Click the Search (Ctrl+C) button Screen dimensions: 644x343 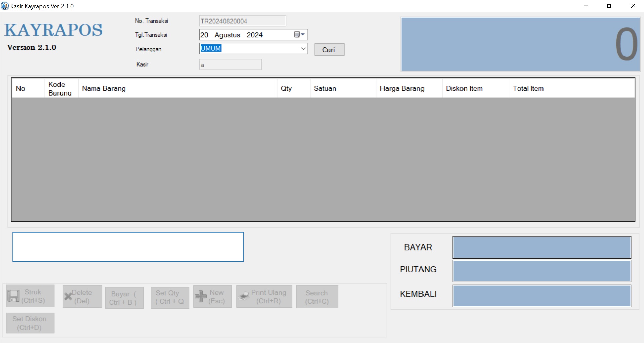317,297
